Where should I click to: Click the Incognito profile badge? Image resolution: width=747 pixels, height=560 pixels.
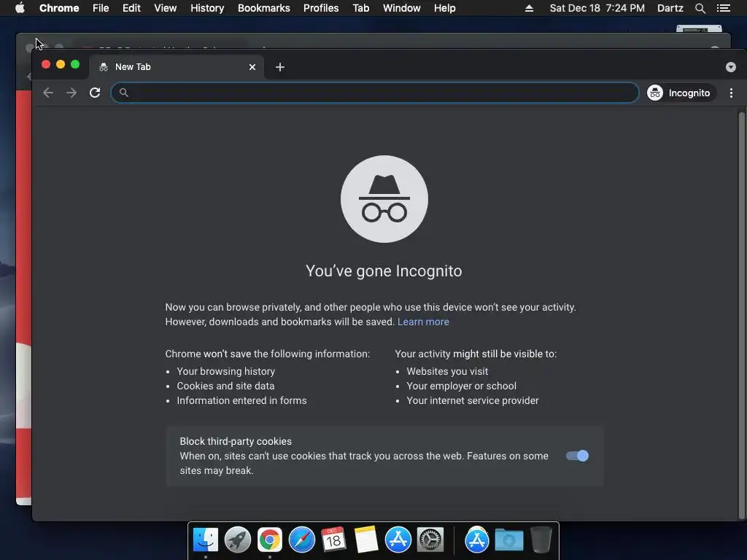681,93
